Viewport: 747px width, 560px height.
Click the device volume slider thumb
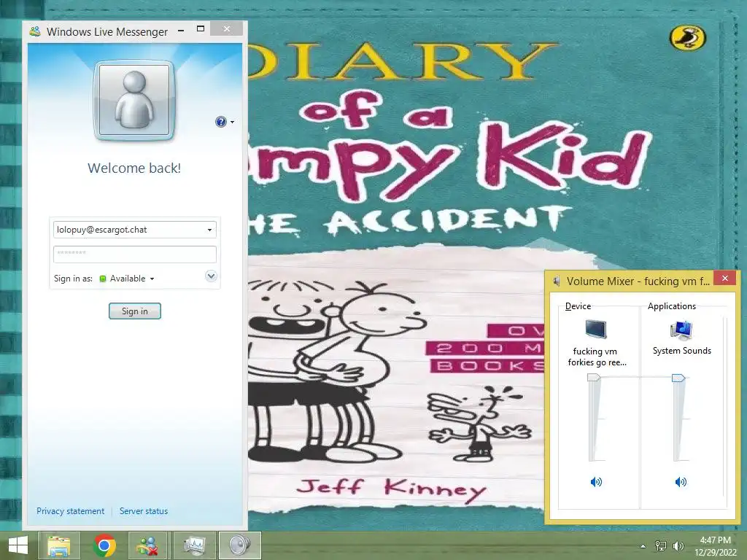(594, 378)
